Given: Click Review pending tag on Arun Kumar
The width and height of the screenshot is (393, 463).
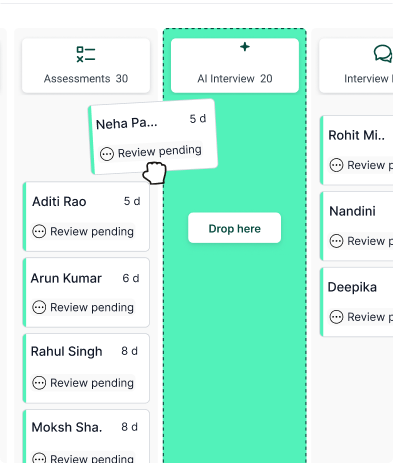Looking at the screenshot, I should click(83, 307).
